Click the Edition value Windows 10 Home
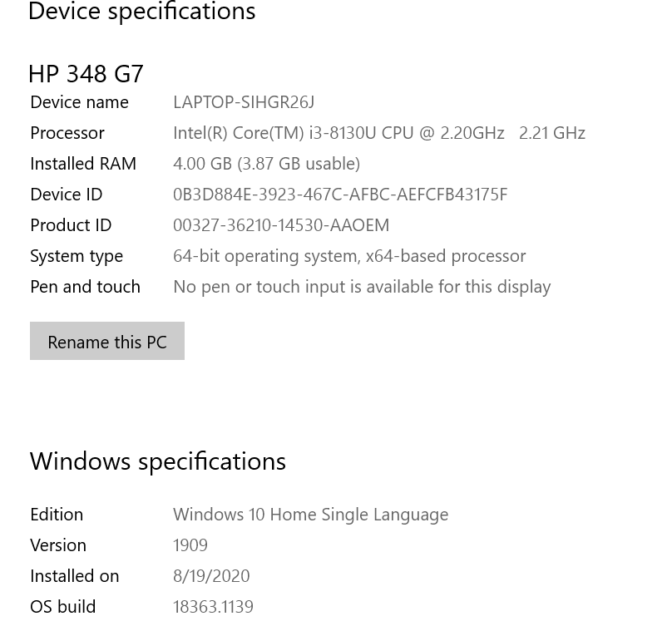This screenshot has width=672, height=621. [310, 515]
